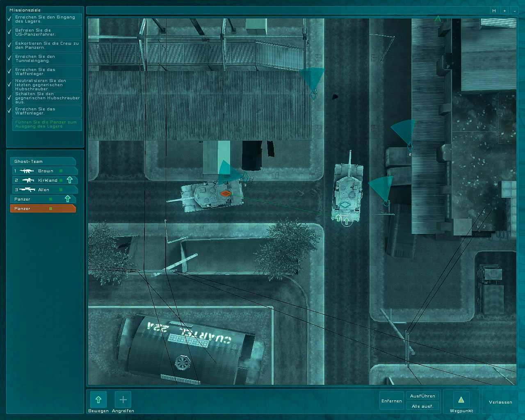Click Brown's green status indicator
Viewport: 525px width, 420px height.
[61, 171]
